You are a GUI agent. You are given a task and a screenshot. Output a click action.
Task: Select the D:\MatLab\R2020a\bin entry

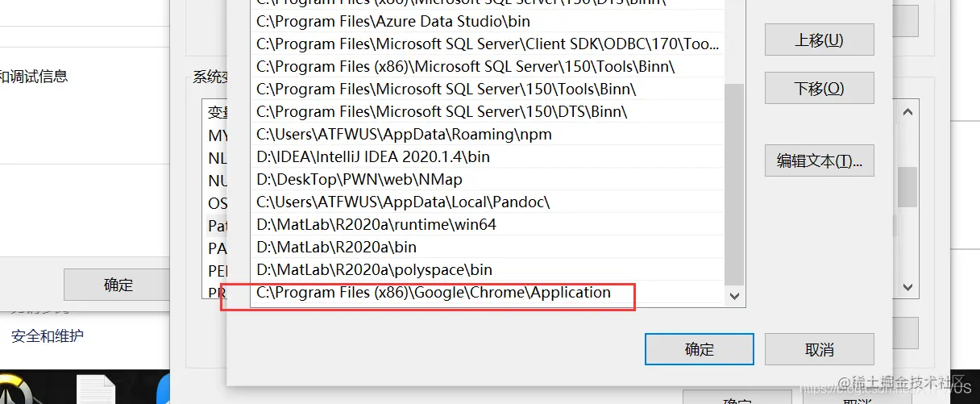(x=488, y=248)
